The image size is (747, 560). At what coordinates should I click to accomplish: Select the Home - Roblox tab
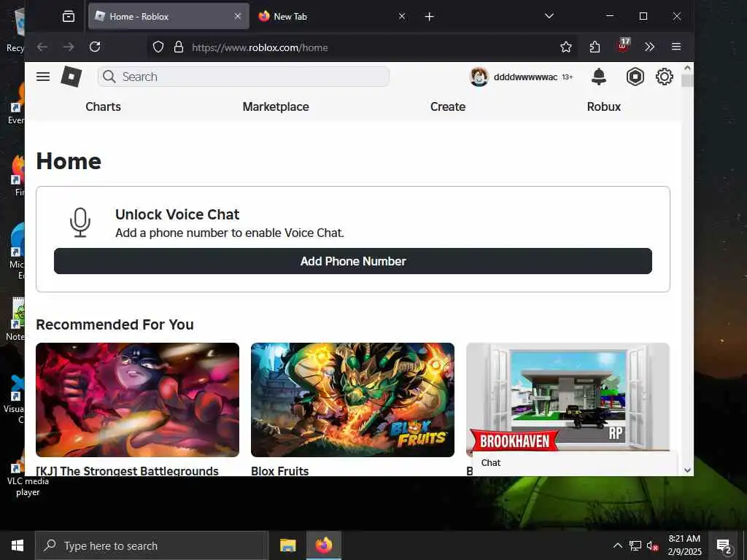(169, 16)
